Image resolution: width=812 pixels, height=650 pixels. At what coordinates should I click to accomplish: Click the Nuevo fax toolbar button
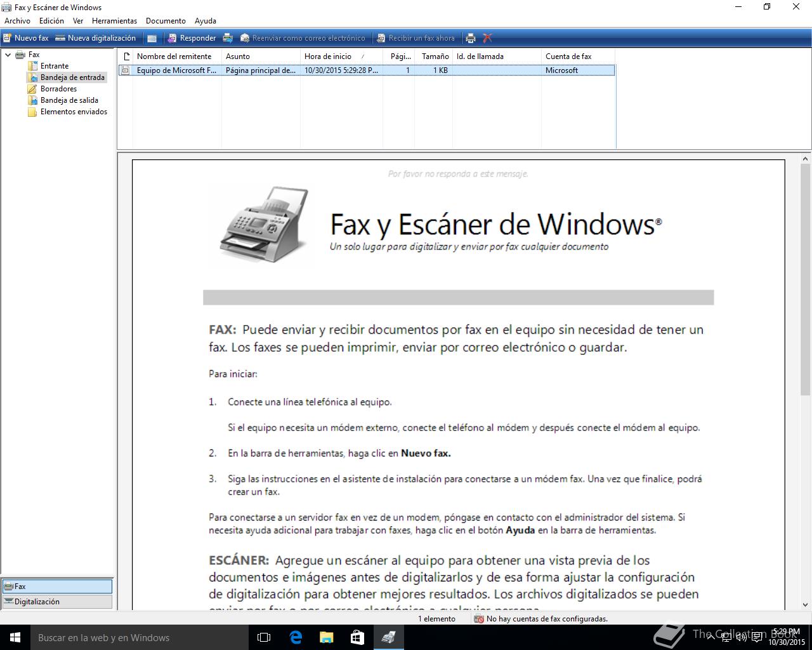[25, 38]
